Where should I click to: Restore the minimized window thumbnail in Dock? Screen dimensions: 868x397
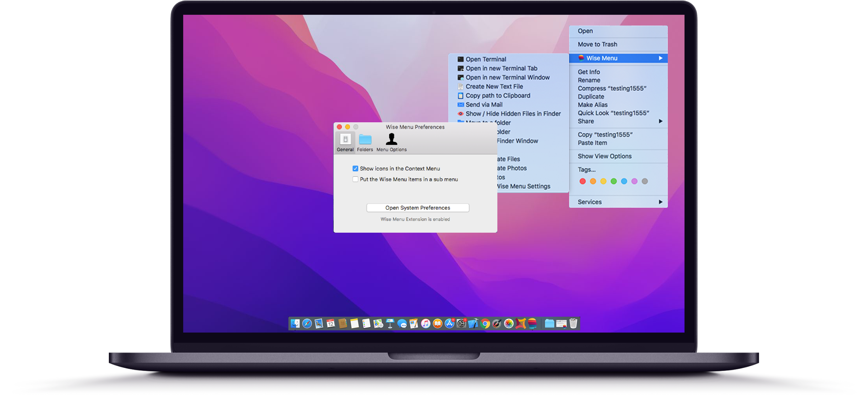[561, 324]
